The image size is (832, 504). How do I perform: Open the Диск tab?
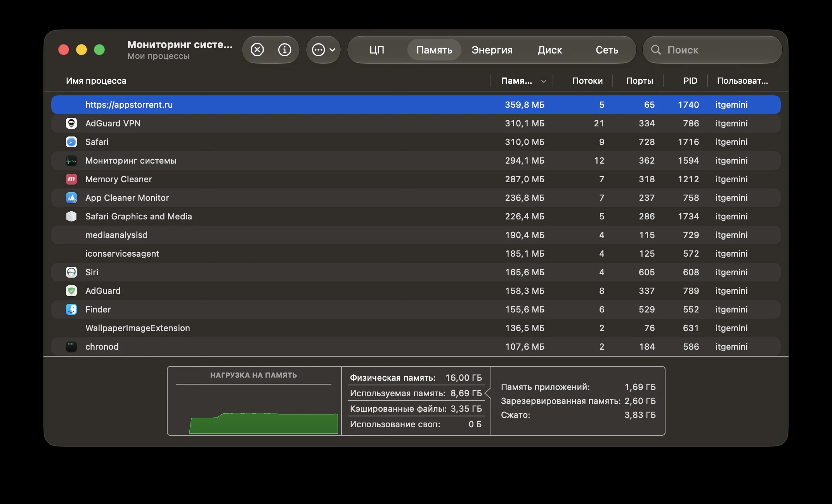[x=550, y=50]
